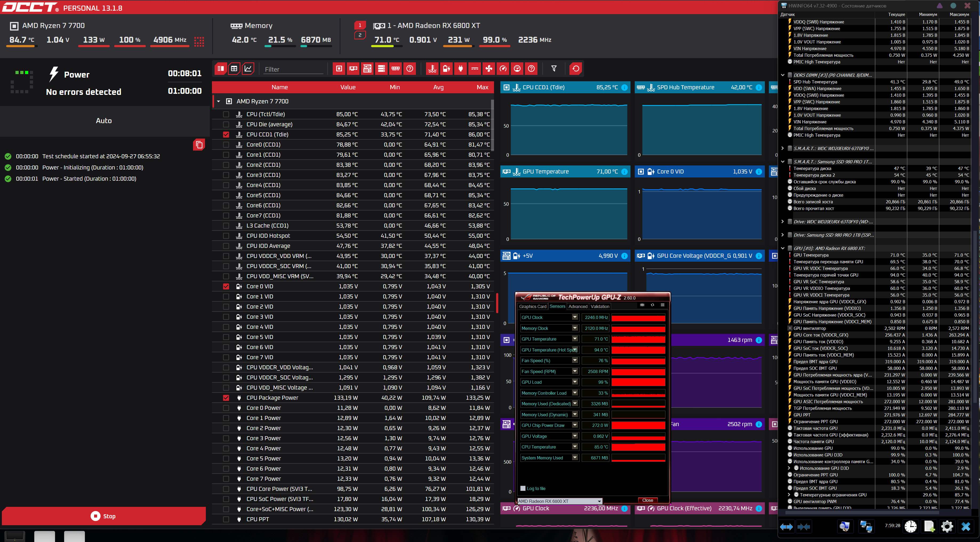The width and height of the screenshot is (980, 542).
Task: Click the funnel filter icon
Action: 554,68
